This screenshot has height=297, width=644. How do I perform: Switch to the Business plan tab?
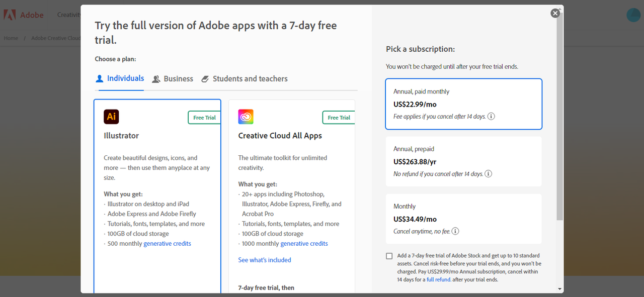pyautogui.click(x=173, y=79)
